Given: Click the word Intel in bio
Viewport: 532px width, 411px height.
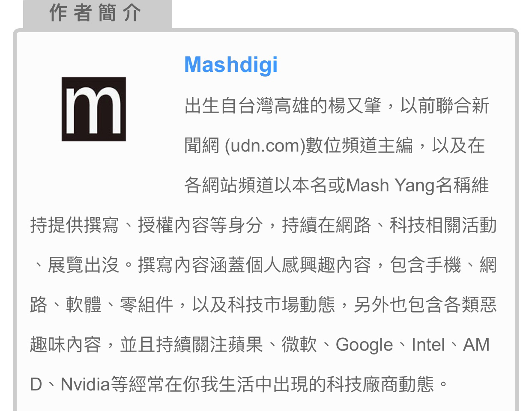Looking at the screenshot, I should 428,345.
